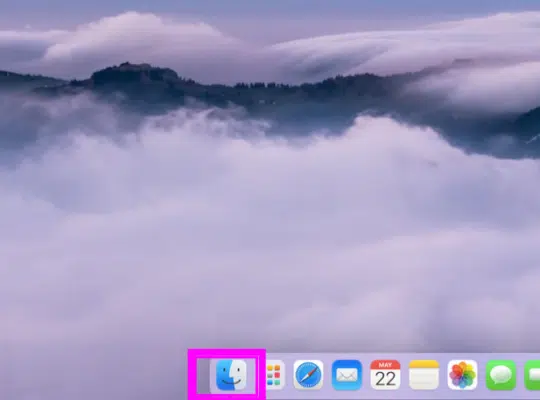Viewport: 540px width, 400px height.
Task: Launch Photos from the Dock
Action: coord(463,375)
